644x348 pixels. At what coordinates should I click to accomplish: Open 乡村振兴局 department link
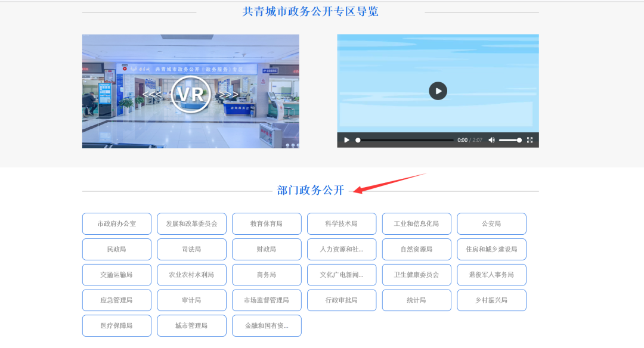(491, 300)
